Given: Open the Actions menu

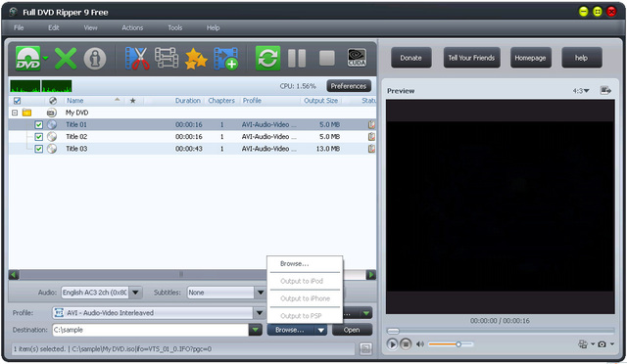Looking at the screenshot, I should (x=132, y=27).
